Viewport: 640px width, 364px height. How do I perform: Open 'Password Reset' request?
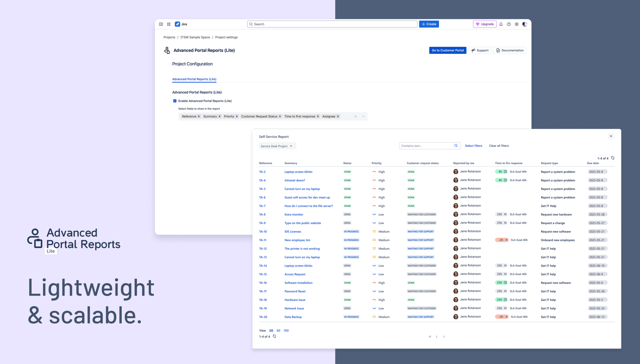[x=295, y=291]
